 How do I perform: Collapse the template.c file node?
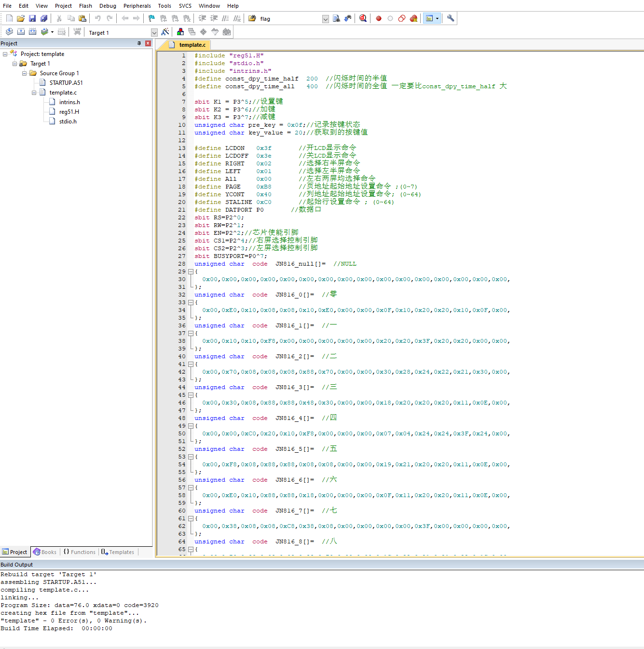click(34, 93)
